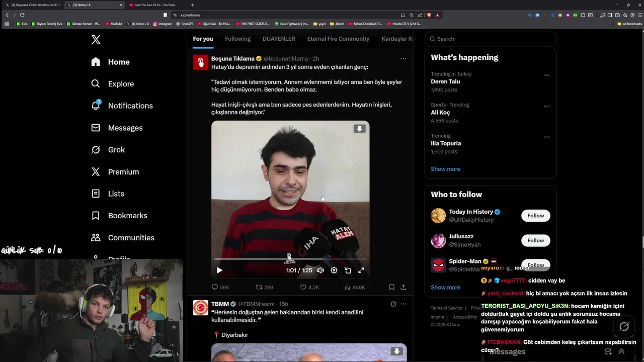Open the Premium X icon in sidebar

[96, 171]
